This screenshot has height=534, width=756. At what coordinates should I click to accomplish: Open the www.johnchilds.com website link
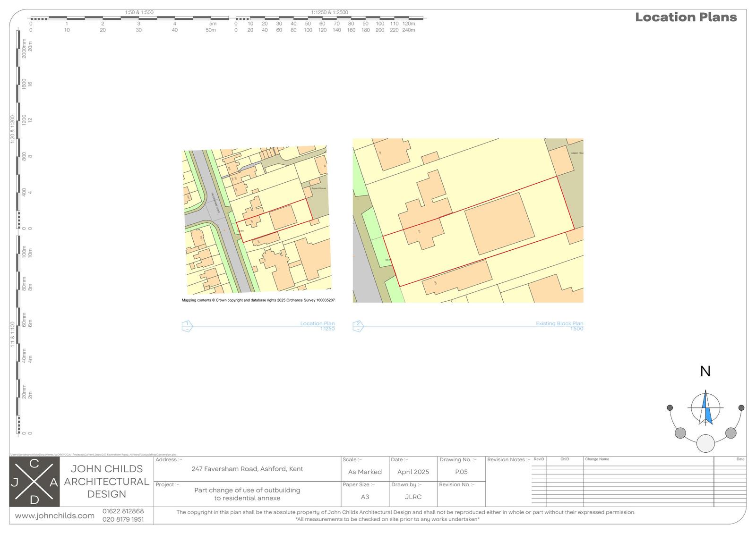pos(55,516)
